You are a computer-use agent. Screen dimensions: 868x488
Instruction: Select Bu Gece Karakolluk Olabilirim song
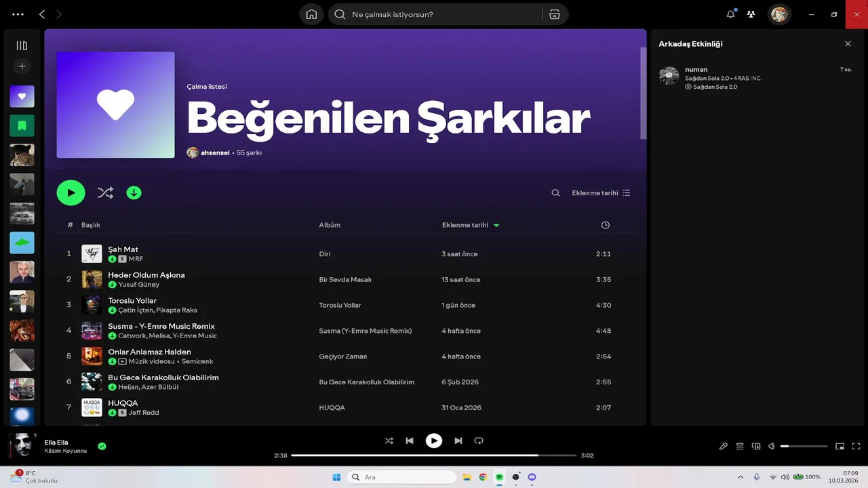pos(163,378)
